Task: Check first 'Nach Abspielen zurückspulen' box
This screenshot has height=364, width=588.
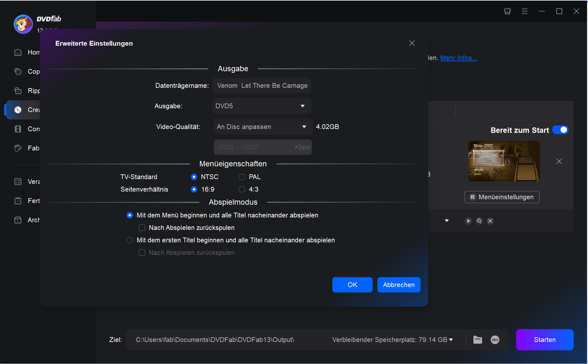Action: tap(142, 228)
